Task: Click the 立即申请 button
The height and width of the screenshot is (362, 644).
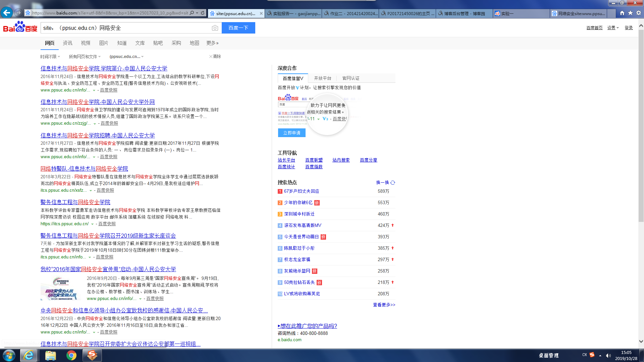Action: coord(291,133)
